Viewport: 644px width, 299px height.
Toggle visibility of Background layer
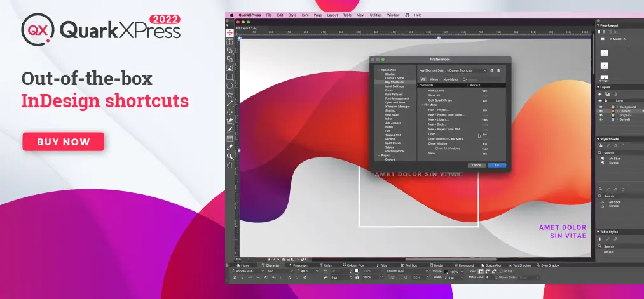pyautogui.click(x=601, y=107)
